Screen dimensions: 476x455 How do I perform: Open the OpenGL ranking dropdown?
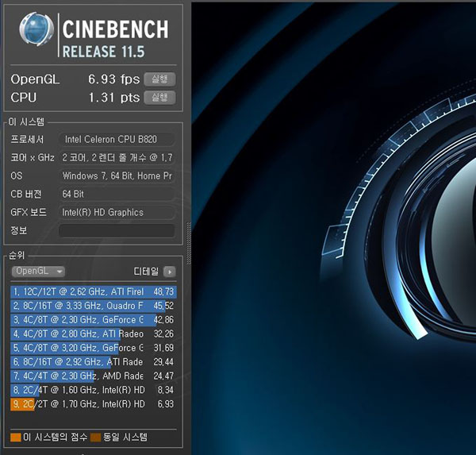(x=38, y=271)
